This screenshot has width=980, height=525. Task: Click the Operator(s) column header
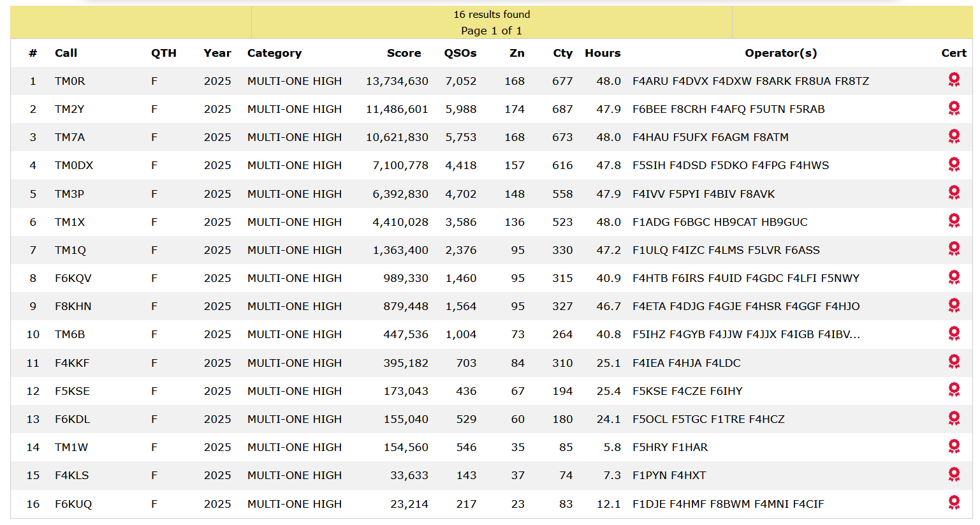[x=780, y=53]
